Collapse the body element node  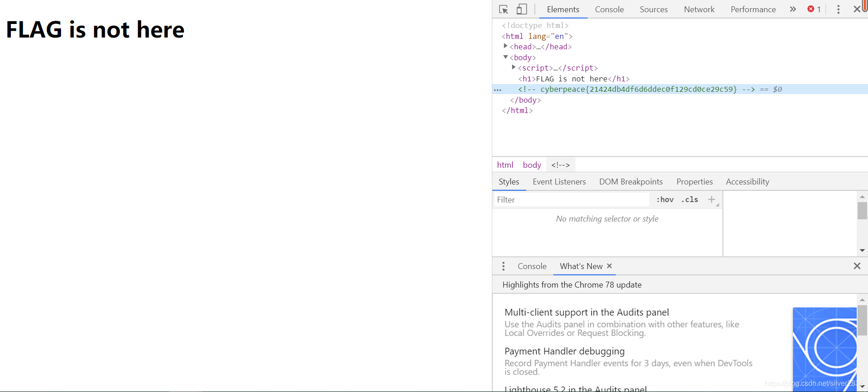[x=505, y=57]
